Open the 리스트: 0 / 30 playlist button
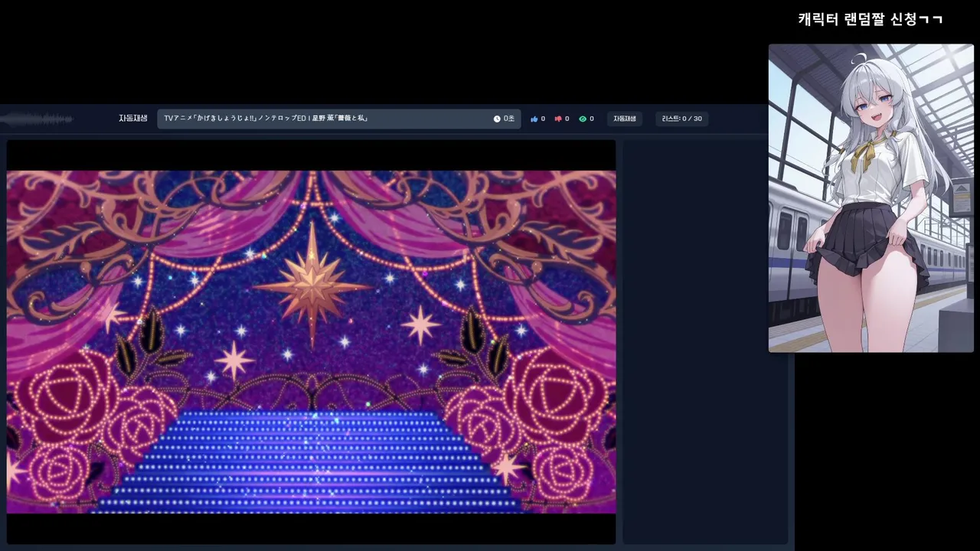This screenshot has height=551, width=980. [x=682, y=119]
